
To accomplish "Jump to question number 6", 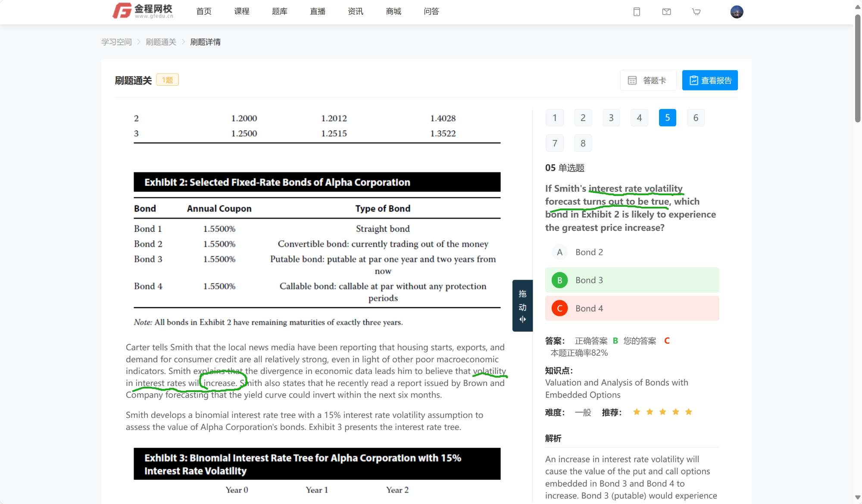I will (x=696, y=118).
